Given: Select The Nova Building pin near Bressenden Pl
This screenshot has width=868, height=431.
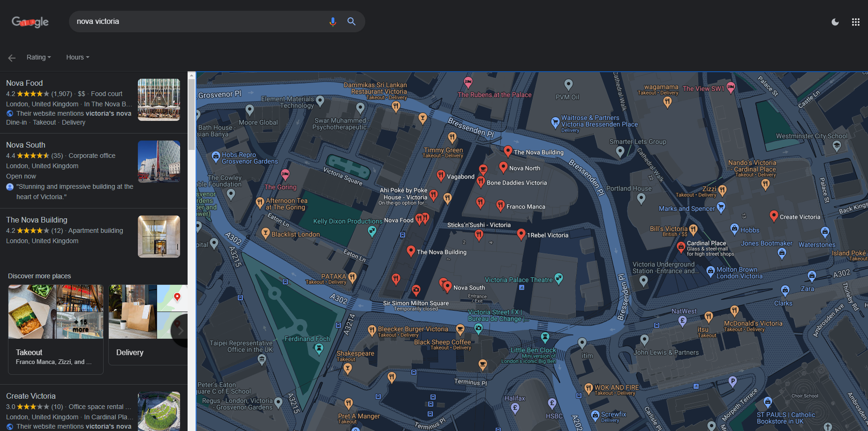Looking at the screenshot, I should click(x=508, y=151).
